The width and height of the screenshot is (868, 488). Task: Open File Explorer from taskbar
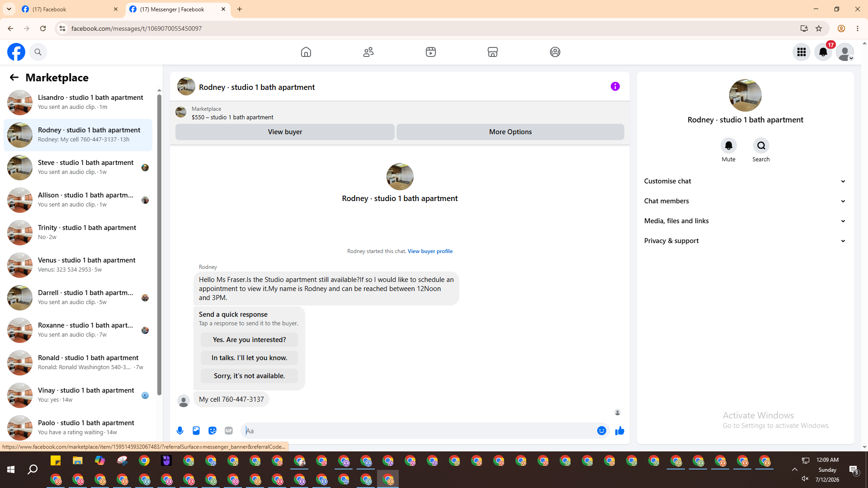point(78,460)
